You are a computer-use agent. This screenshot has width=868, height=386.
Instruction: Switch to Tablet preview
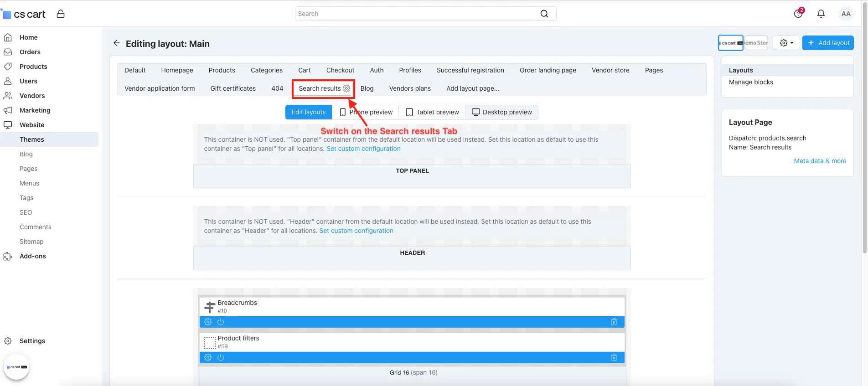[x=432, y=112]
